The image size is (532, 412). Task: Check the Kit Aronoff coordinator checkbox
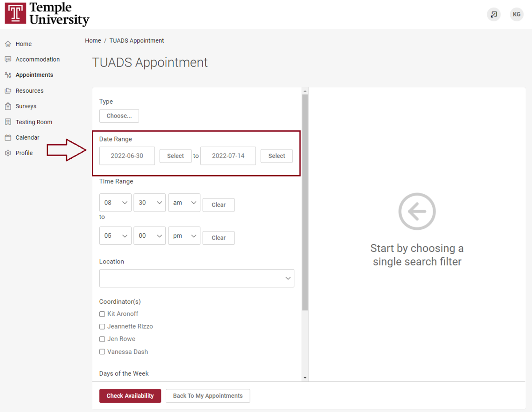click(102, 314)
